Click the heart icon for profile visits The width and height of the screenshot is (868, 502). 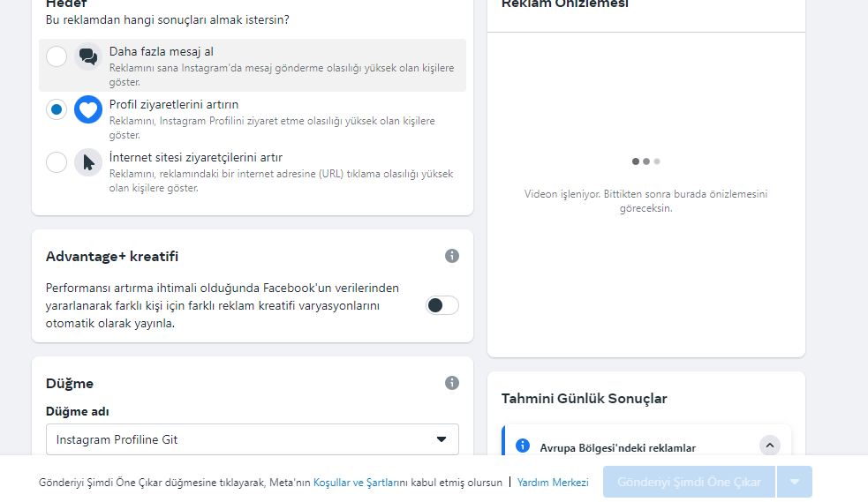coord(88,109)
